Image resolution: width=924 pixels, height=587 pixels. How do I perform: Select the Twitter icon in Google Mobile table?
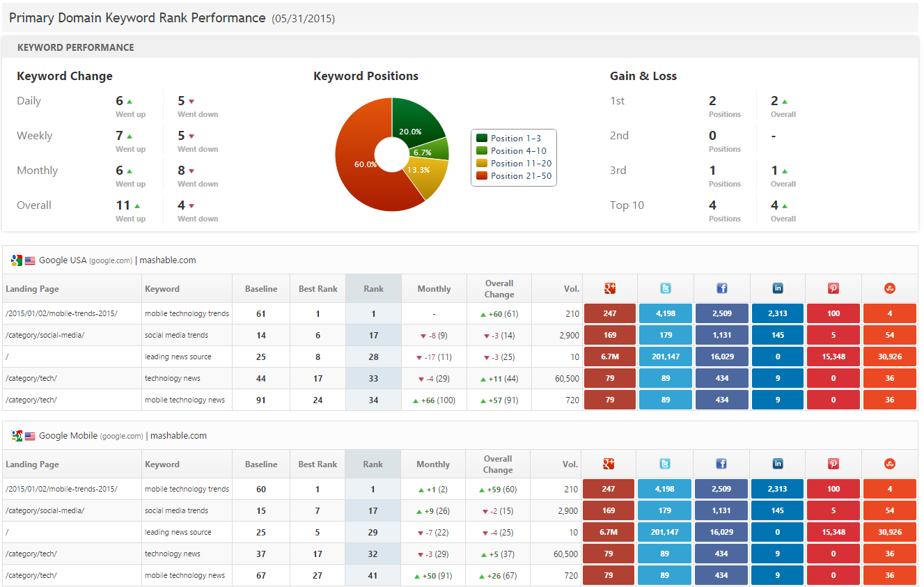click(665, 464)
